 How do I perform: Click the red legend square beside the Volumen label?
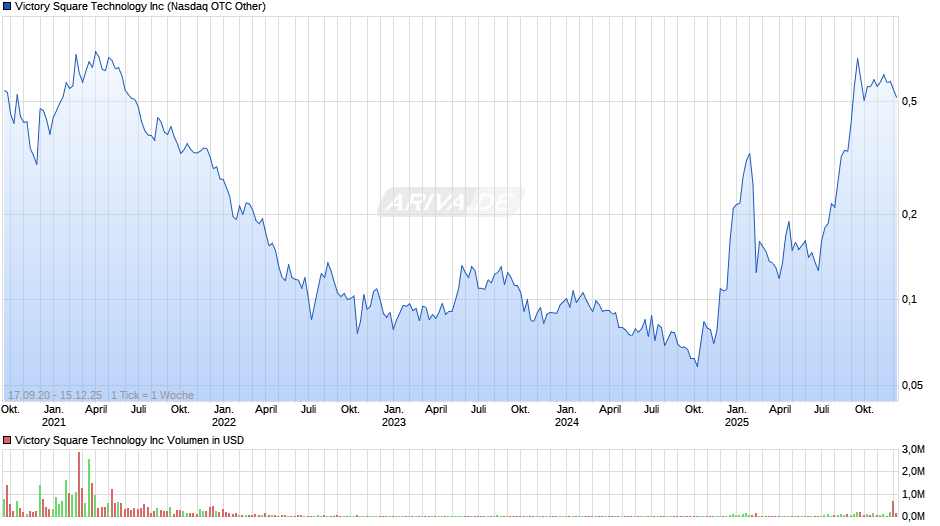click(x=7, y=440)
